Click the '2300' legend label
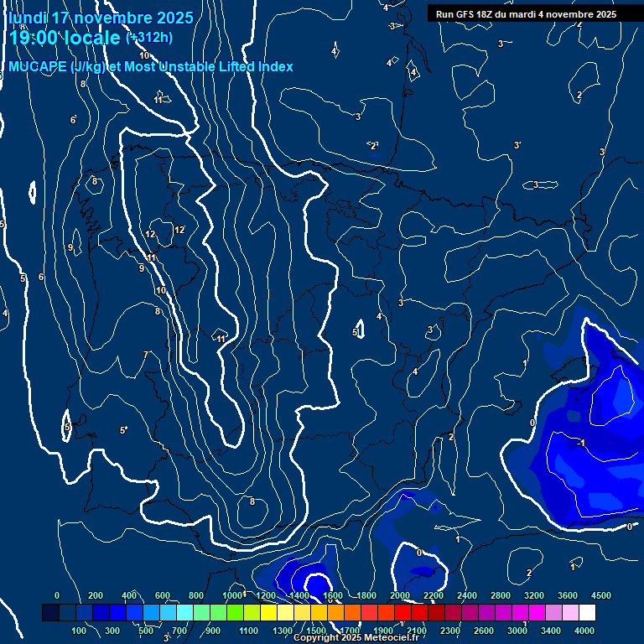 (x=450, y=631)
